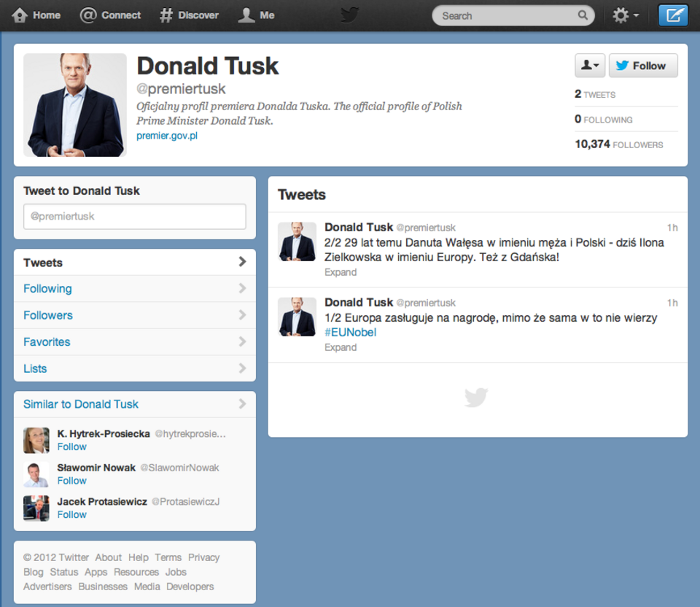Open the Developers footer link
This screenshot has width=700, height=607.
(190, 587)
